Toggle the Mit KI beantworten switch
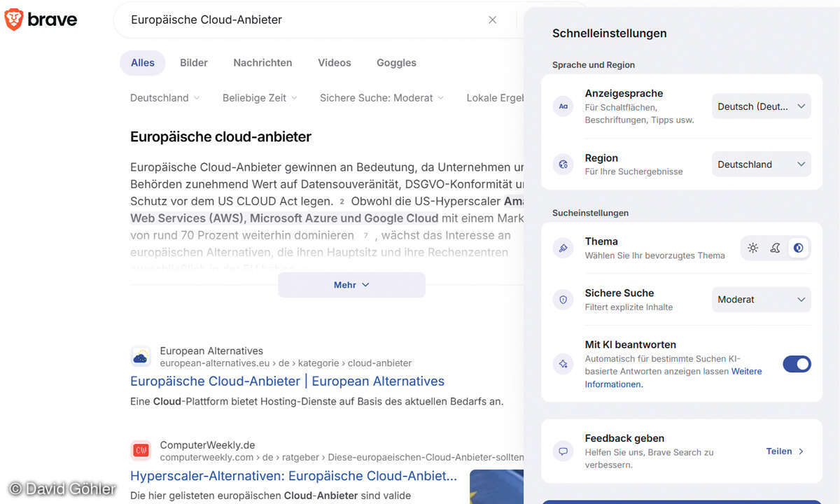Viewport: 840px width, 504px height. click(796, 364)
